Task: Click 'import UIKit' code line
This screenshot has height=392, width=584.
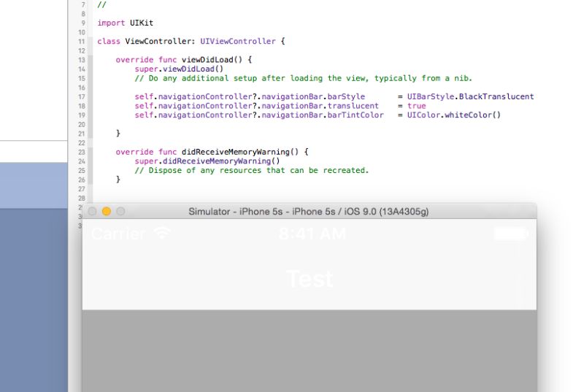Action: (x=125, y=23)
